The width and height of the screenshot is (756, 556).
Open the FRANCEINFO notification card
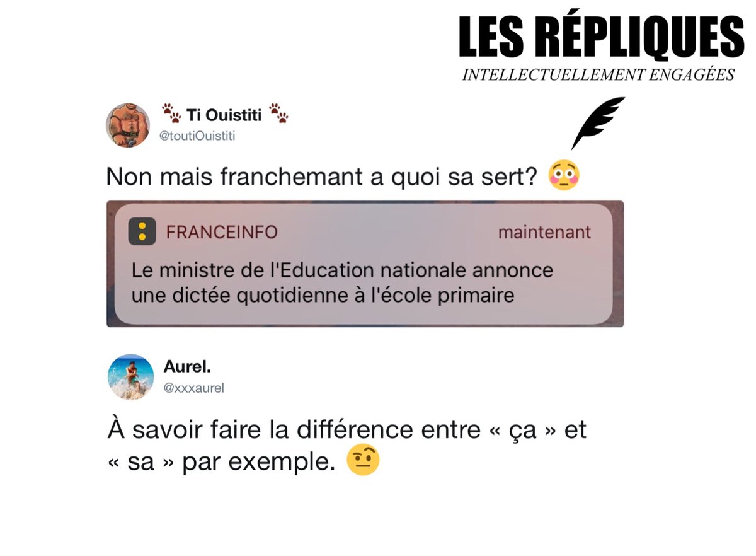365,264
